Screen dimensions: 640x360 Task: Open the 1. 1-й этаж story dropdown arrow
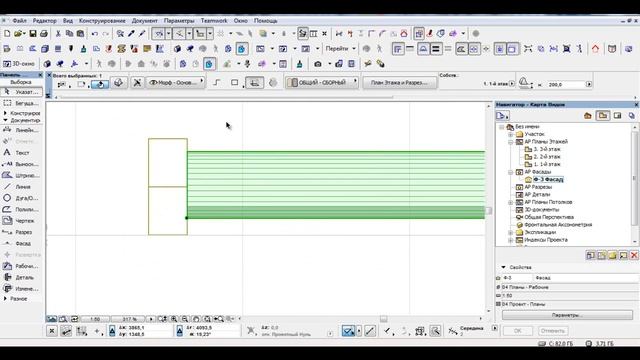[x=512, y=84]
